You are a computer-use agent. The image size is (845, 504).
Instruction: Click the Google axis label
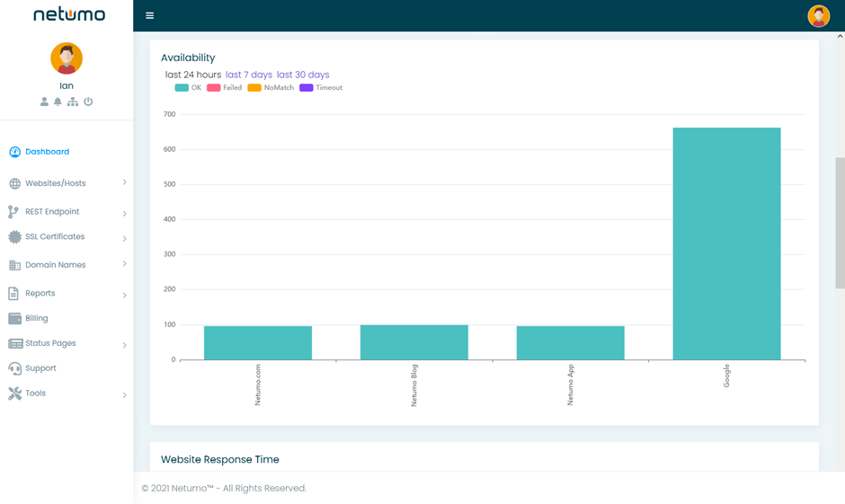pyautogui.click(x=726, y=376)
